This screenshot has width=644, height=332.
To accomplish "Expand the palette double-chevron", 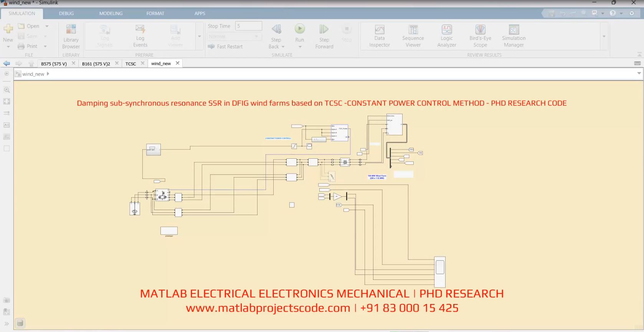I will (7, 324).
